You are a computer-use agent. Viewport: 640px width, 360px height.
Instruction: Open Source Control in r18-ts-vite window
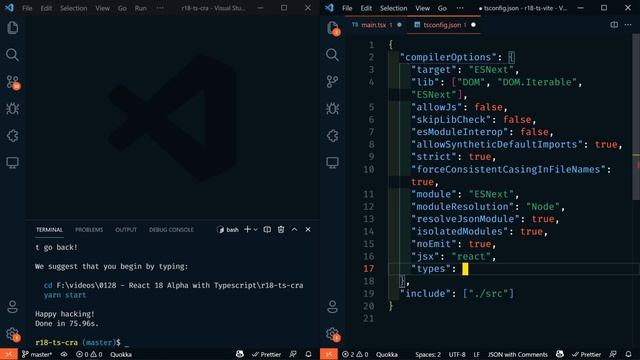pyautogui.click(x=333, y=82)
